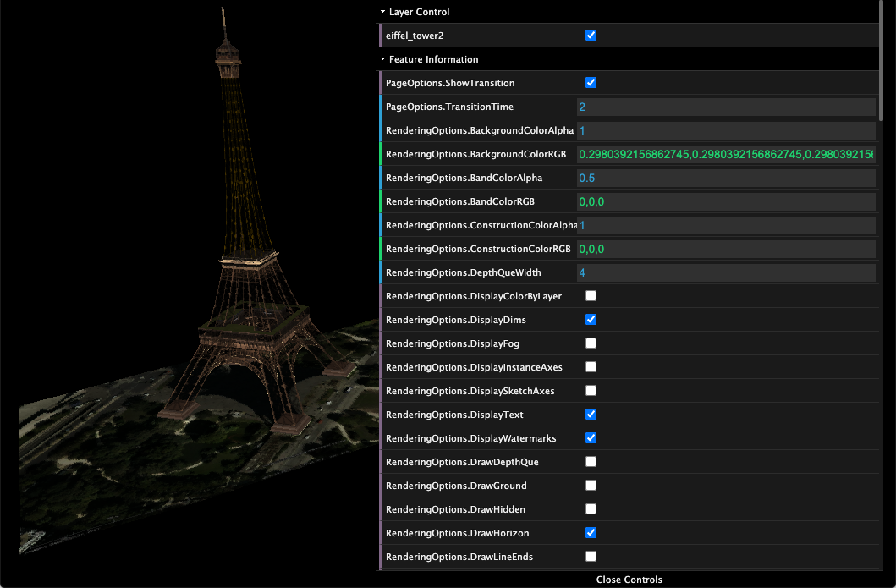Click the RenderingOptions.BandColorRGB label
This screenshot has height=588, width=896.
click(x=460, y=201)
